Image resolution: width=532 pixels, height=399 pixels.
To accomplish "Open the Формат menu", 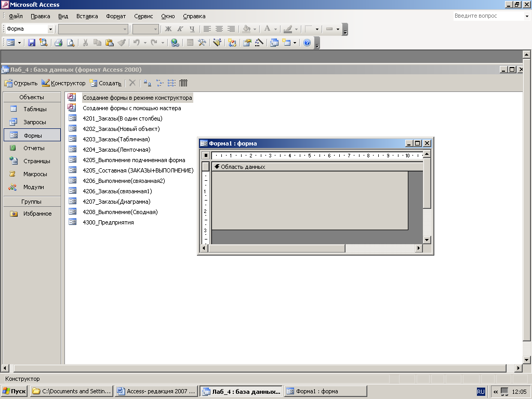I will tap(116, 16).
